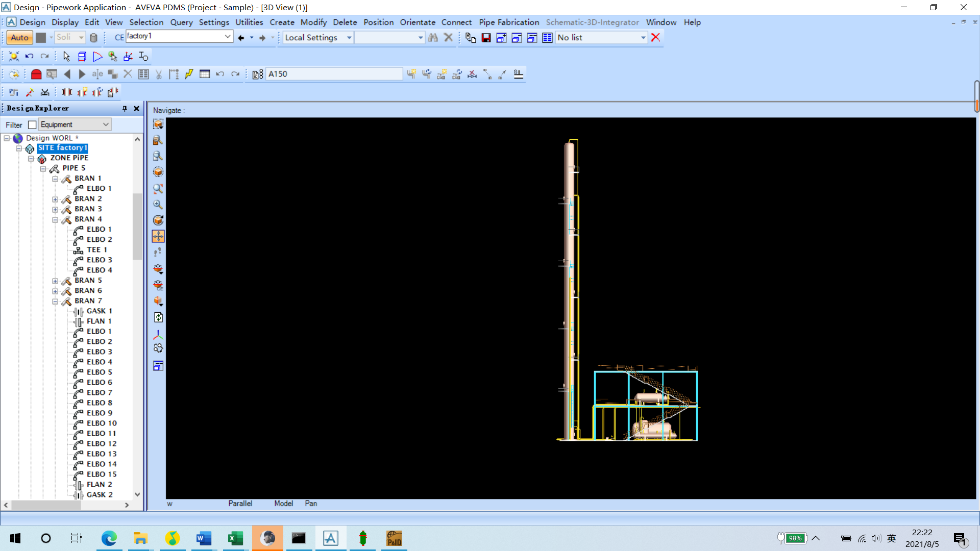Select SITE factory1 in tree

pyautogui.click(x=62, y=148)
